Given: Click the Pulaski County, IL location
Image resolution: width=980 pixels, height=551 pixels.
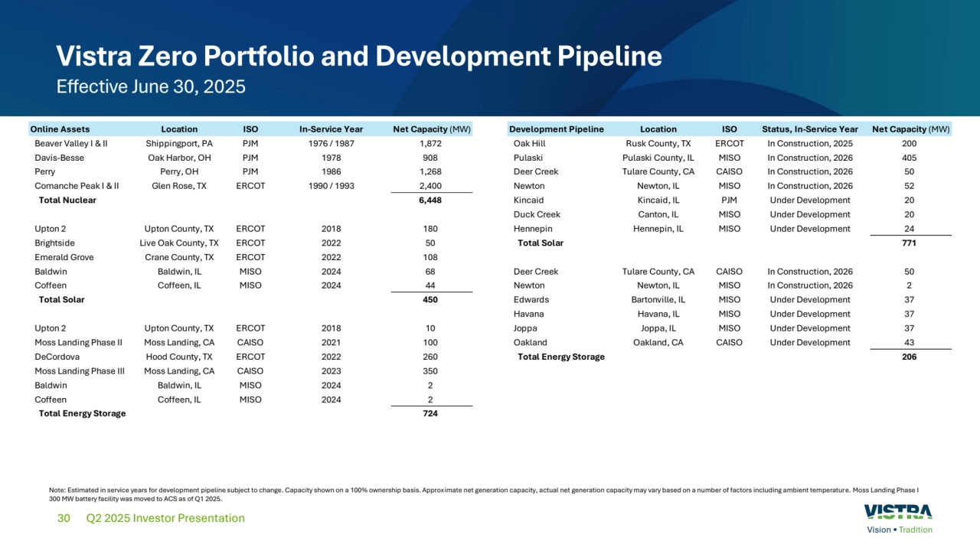Looking at the screenshot, I should click(658, 158).
